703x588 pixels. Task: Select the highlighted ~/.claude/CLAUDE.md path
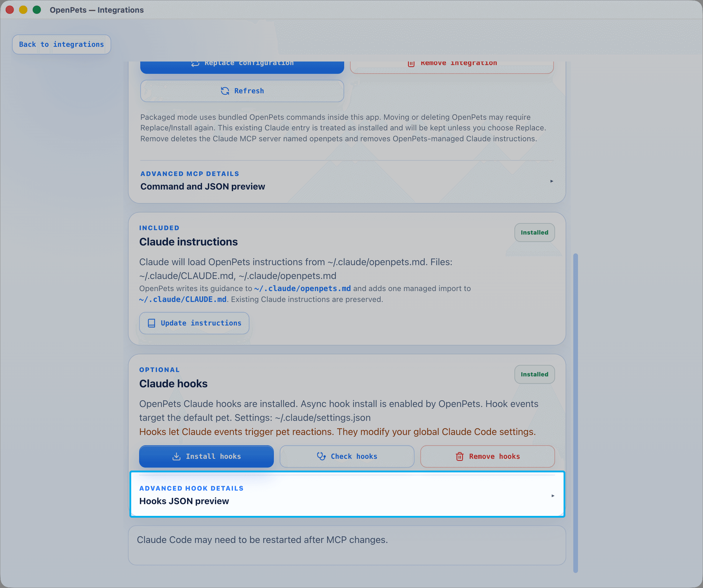pos(183,299)
